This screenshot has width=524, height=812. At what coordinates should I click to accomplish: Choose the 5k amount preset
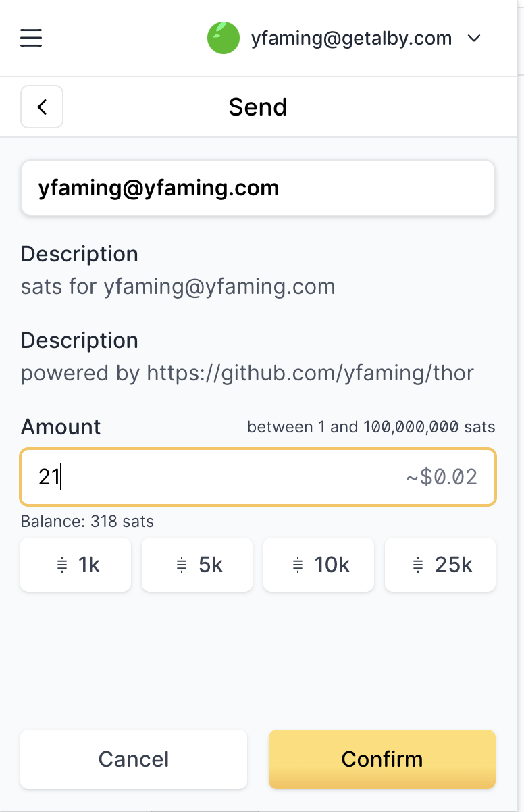196,565
